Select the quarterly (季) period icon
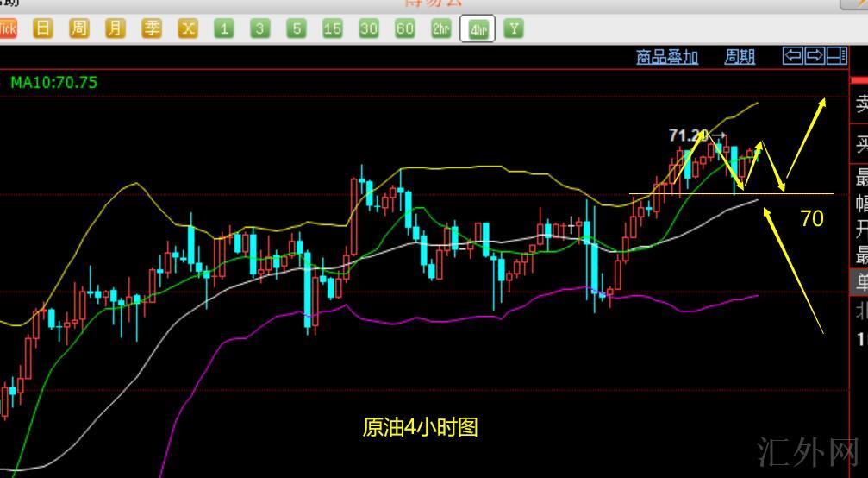Image resolution: width=868 pixels, height=478 pixels. (x=152, y=28)
